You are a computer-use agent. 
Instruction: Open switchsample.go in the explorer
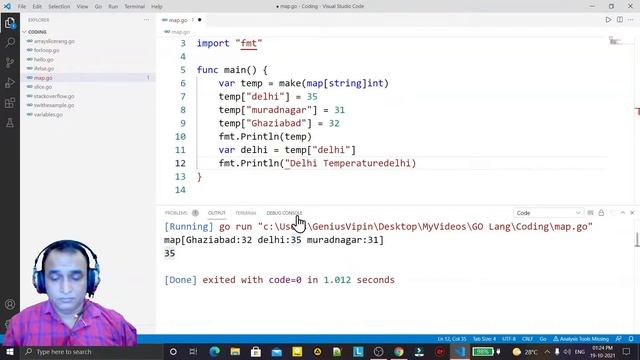tap(54, 105)
